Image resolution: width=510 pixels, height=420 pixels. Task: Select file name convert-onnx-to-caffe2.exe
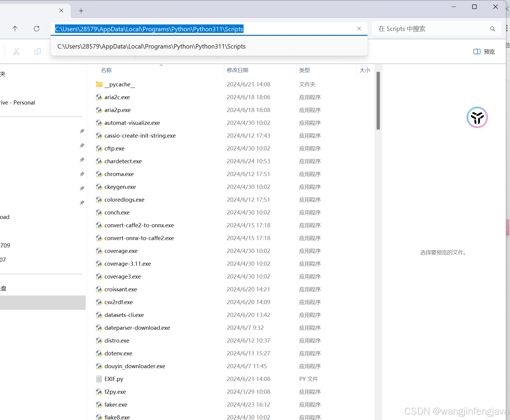tap(139, 238)
